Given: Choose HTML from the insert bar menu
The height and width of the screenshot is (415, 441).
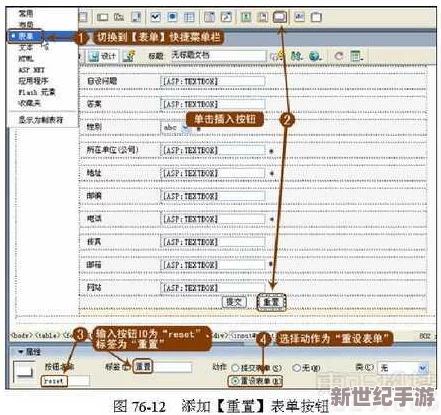Looking at the screenshot, I should [x=26, y=59].
